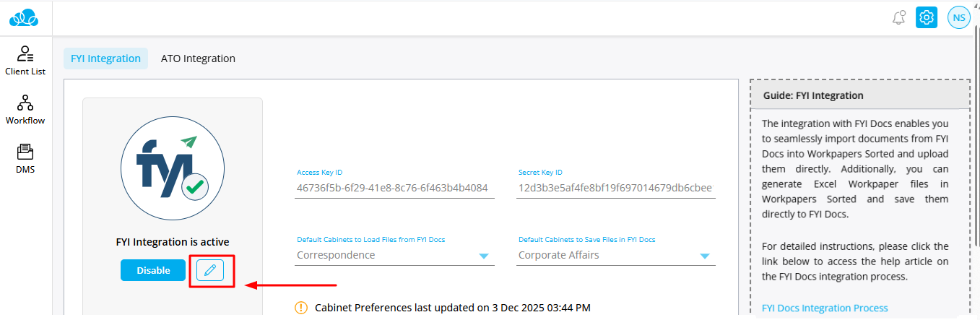Click the Access Key ID field
Screen dimensions: 980x320
[394, 189]
